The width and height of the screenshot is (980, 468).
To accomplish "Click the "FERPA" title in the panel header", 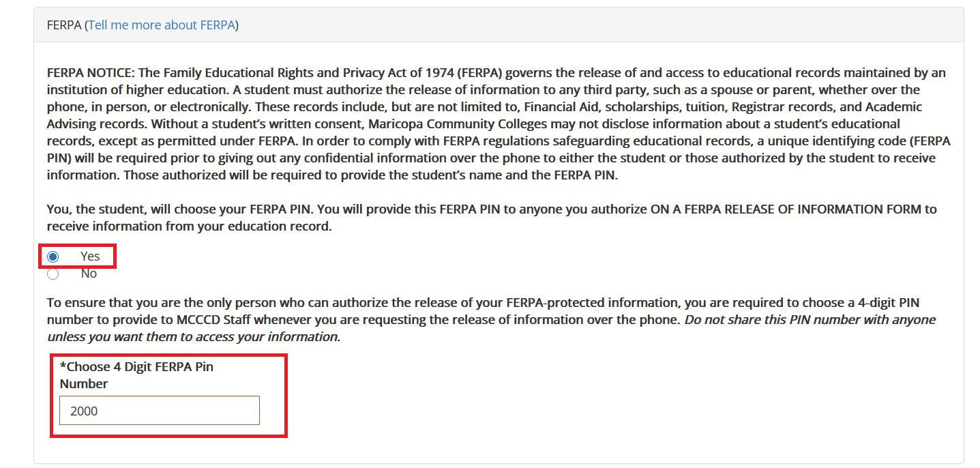I will 64,25.
